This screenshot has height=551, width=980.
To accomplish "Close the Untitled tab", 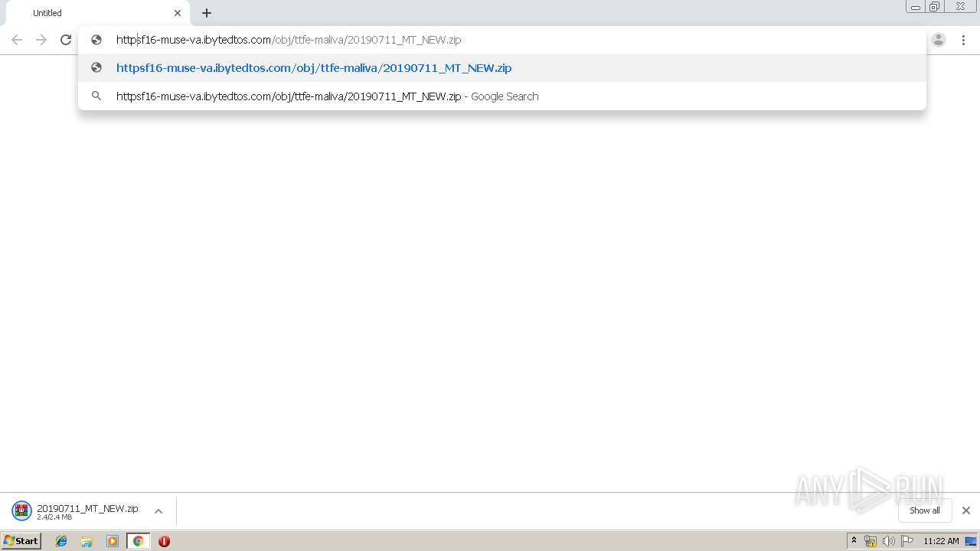I will tap(178, 13).
